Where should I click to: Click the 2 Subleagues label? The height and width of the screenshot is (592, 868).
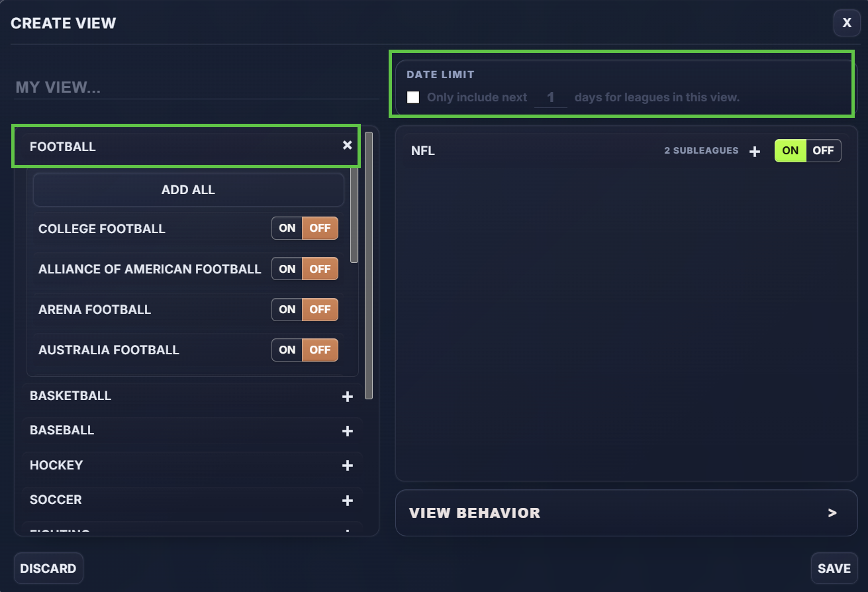coord(701,151)
